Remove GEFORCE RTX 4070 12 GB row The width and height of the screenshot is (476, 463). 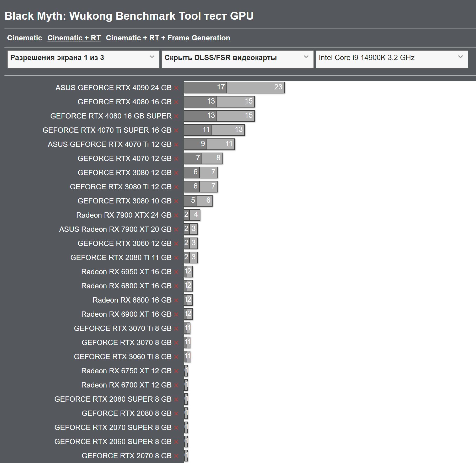pos(176,159)
